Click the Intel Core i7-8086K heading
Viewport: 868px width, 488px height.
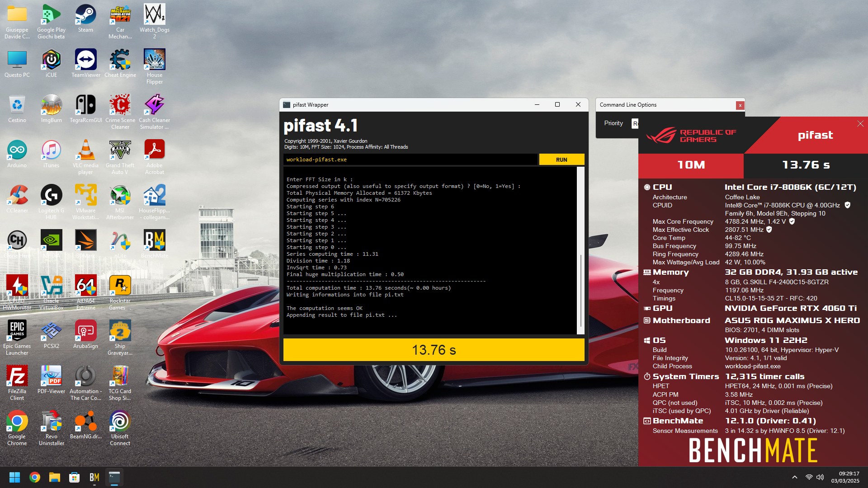790,187
